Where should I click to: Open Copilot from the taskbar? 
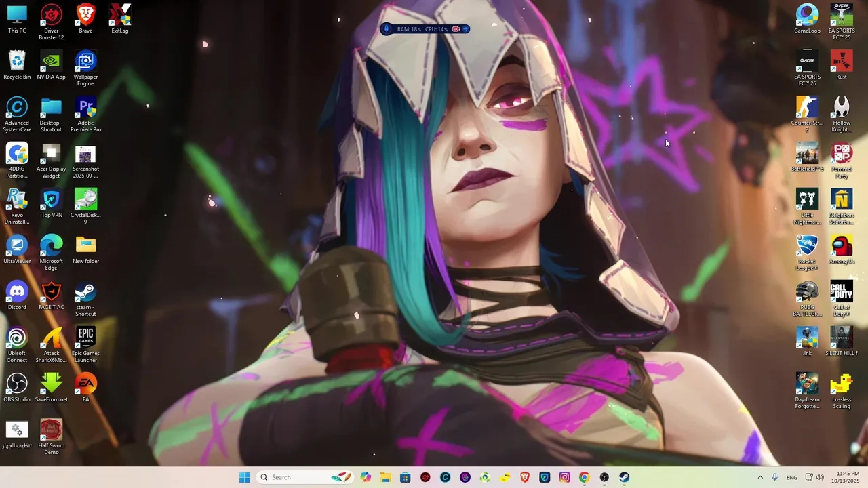[x=366, y=477]
